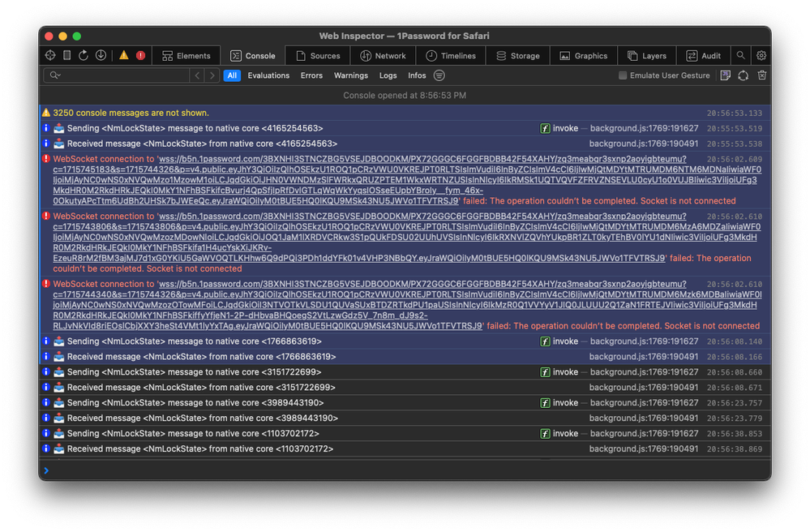Activate the element selection crosshair tool
This screenshot has height=532, width=810.
click(x=50, y=55)
